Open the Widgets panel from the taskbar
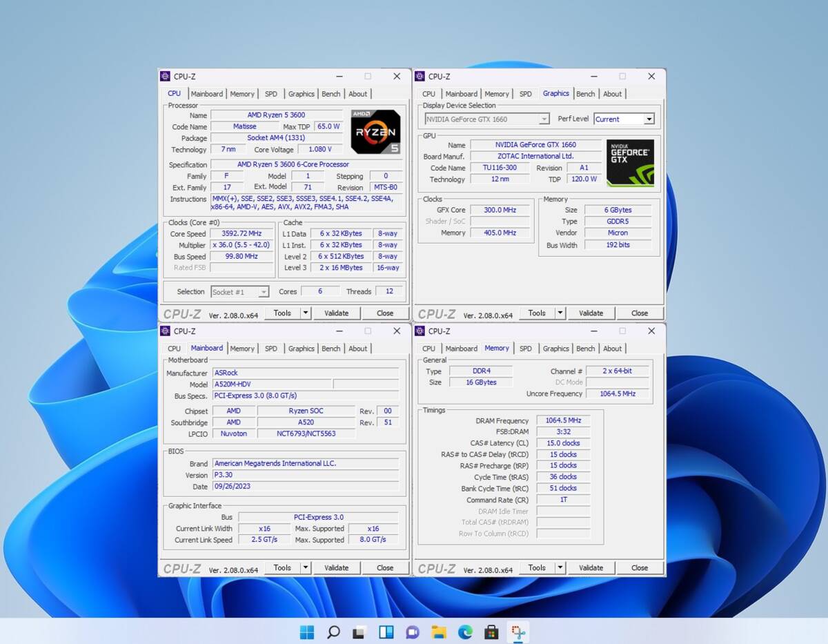The width and height of the screenshot is (828, 644). coord(386,632)
